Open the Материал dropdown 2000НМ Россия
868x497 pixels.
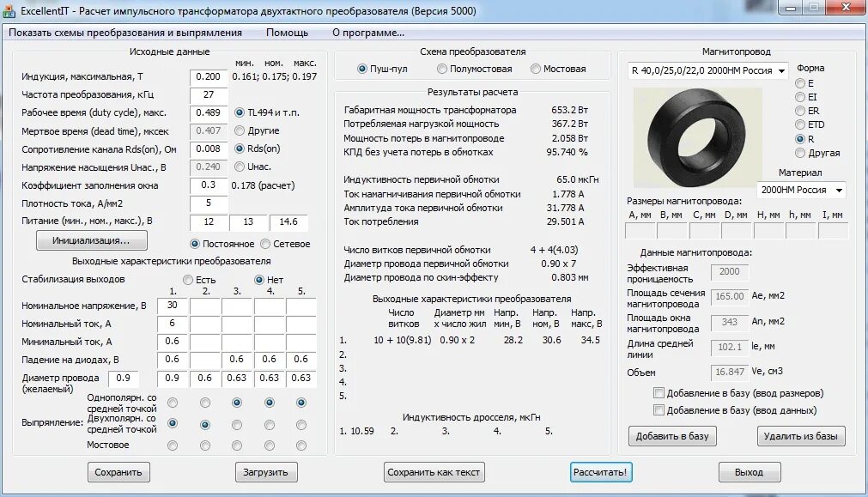pyautogui.click(x=801, y=190)
